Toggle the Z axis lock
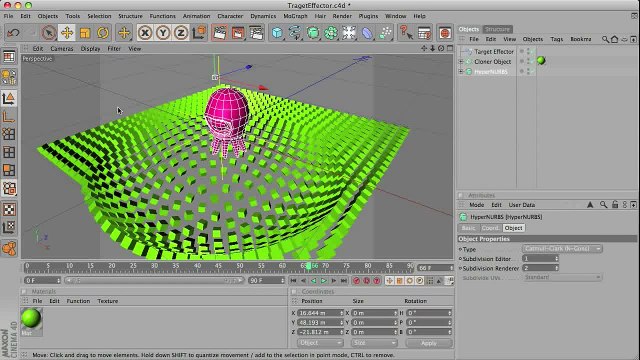Image resolution: width=640 pixels, height=360 pixels. pos(181,33)
